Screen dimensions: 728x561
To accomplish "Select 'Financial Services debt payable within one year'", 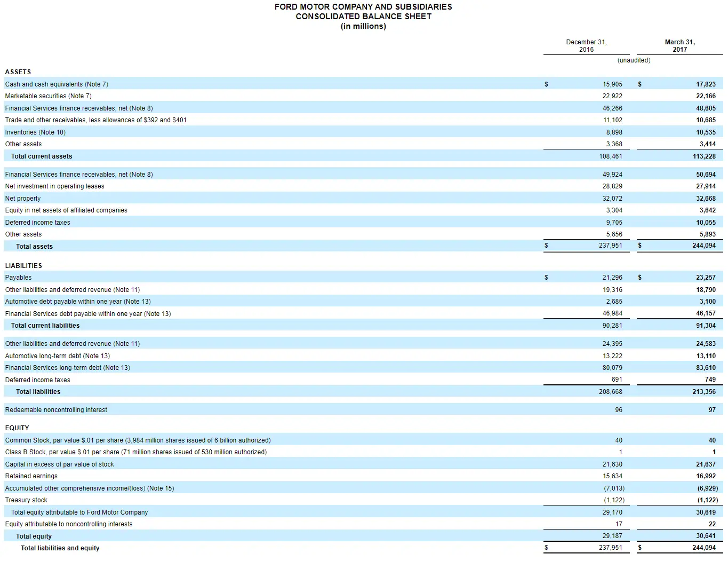I will point(88,314).
